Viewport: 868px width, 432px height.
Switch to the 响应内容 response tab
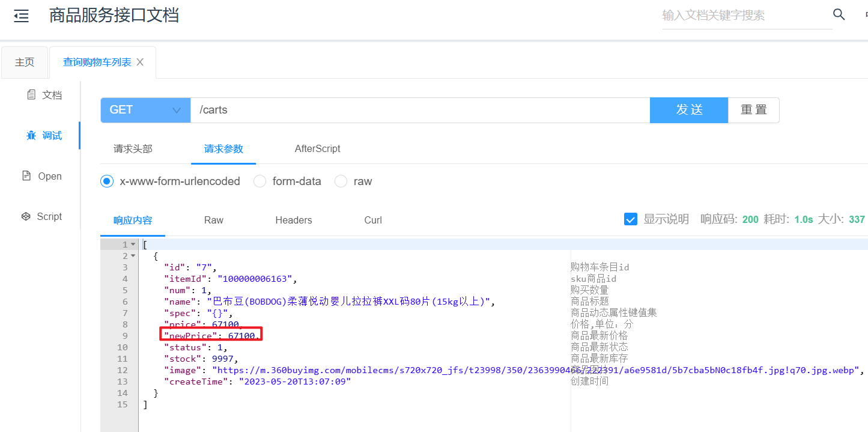[x=133, y=220]
